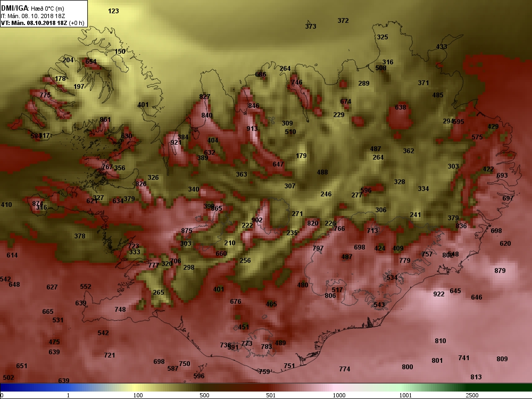Click the map value 647
This screenshot has height=399, width=532.
278,164
